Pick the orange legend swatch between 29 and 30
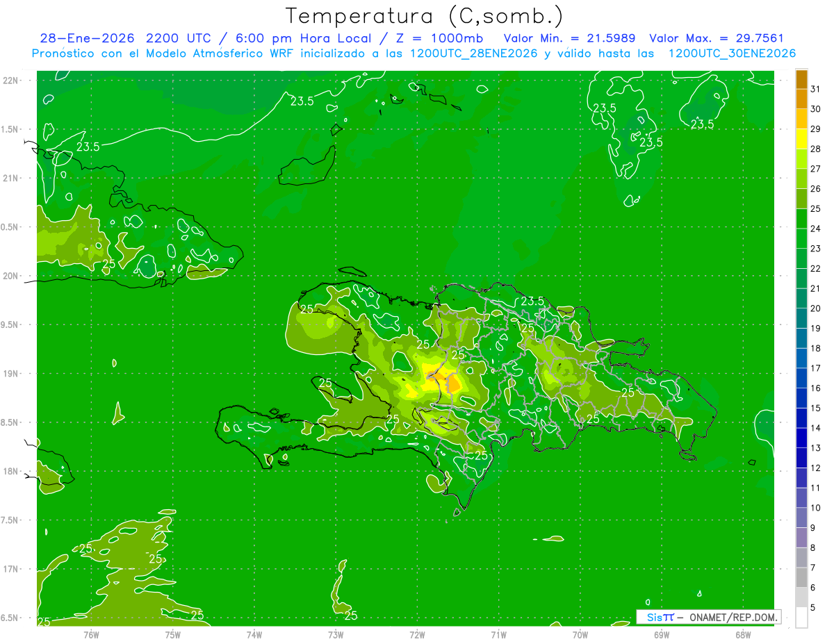Image resolution: width=834 pixels, height=644 pixels. (801, 119)
